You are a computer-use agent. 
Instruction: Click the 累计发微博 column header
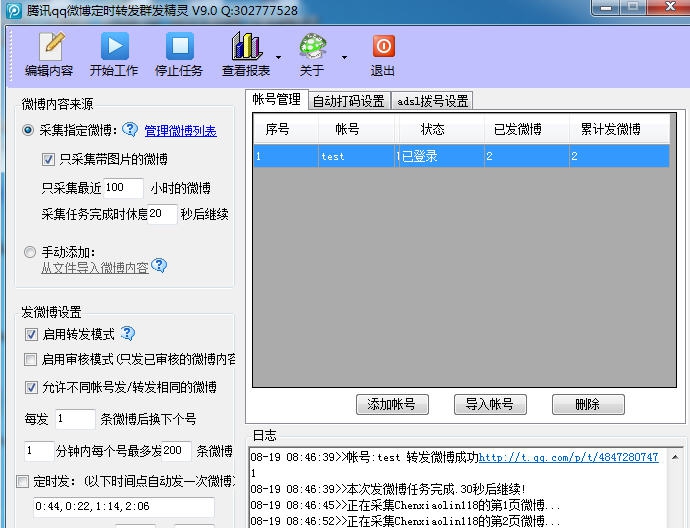(x=620, y=129)
